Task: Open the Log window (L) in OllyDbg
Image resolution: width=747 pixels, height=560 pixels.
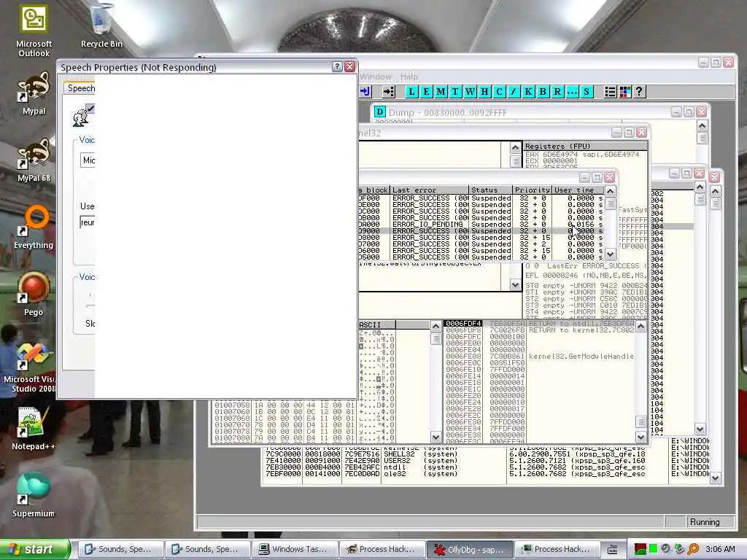Action: (x=411, y=92)
